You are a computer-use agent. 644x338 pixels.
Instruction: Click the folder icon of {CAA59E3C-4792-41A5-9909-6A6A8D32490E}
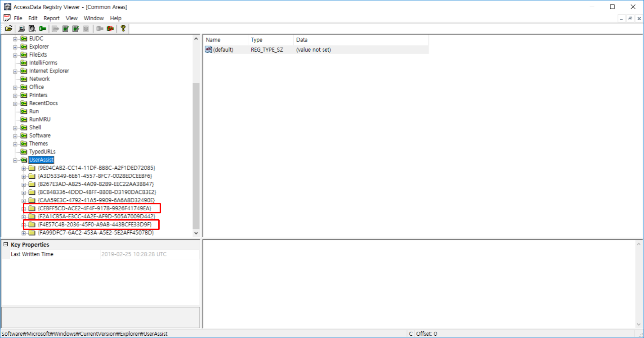[x=32, y=200]
